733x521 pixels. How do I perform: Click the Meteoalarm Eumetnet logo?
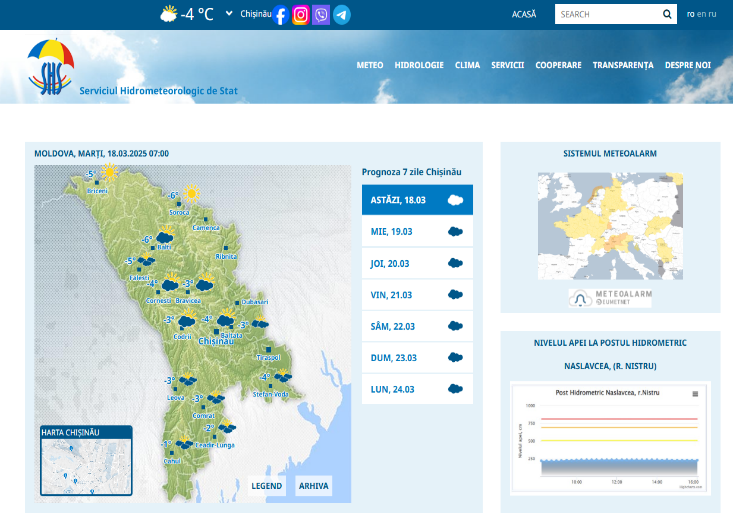pos(610,298)
